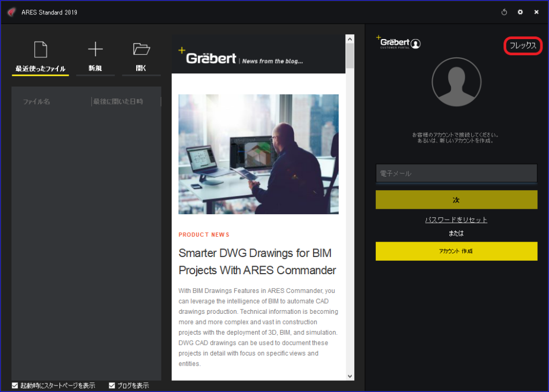Viewport: 549px width, 392px height.
Task: Click the Gräbert Customer Portal logo
Action: (x=398, y=43)
